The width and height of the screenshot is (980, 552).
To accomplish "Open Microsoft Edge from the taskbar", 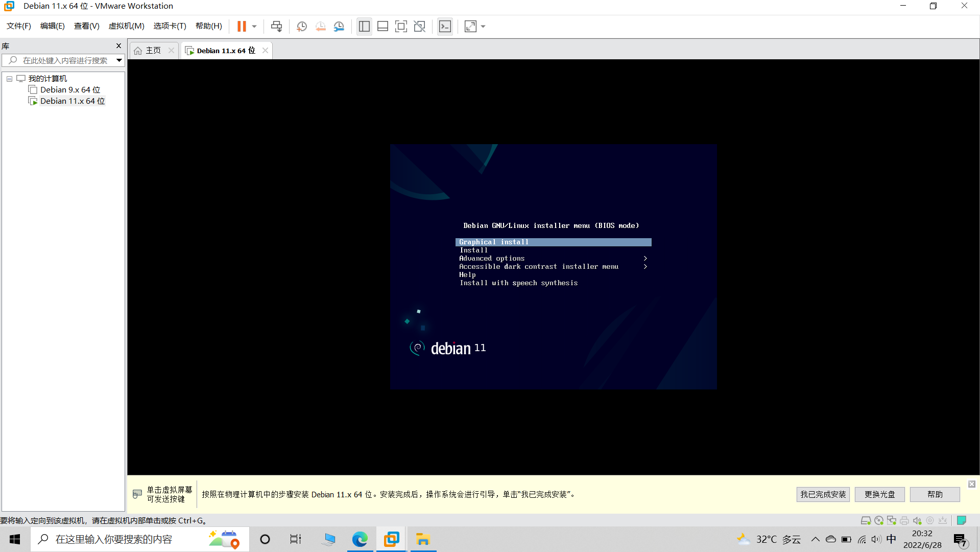I will point(360,539).
